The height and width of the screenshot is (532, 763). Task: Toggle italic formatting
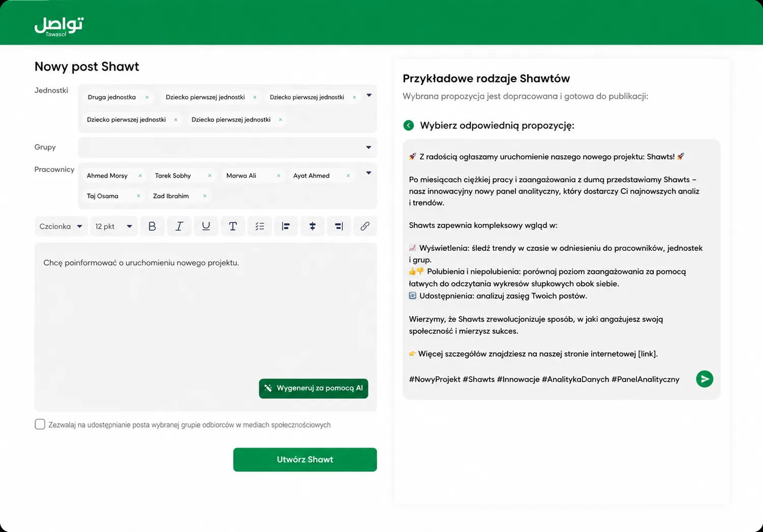tap(179, 226)
